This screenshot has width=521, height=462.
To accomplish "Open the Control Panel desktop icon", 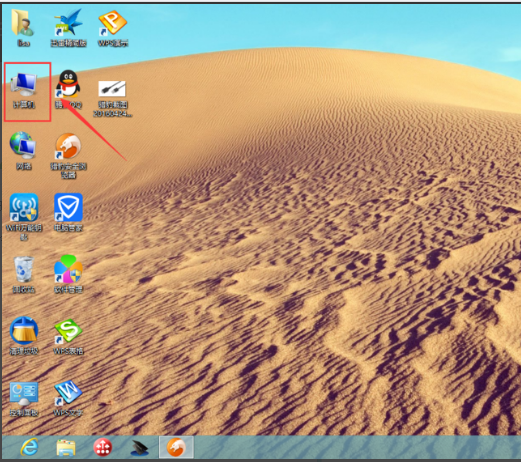I will [x=24, y=399].
